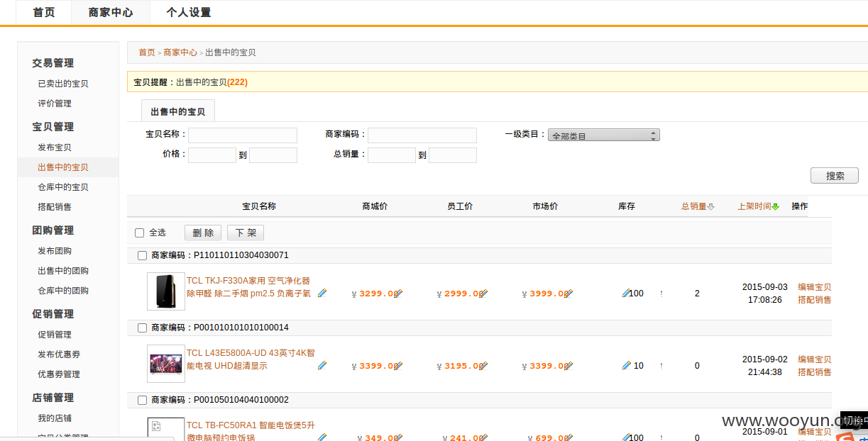This screenshot has width=868, height=441.
Task: Open 评价管理 in sidebar
Action: [x=55, y=104]
